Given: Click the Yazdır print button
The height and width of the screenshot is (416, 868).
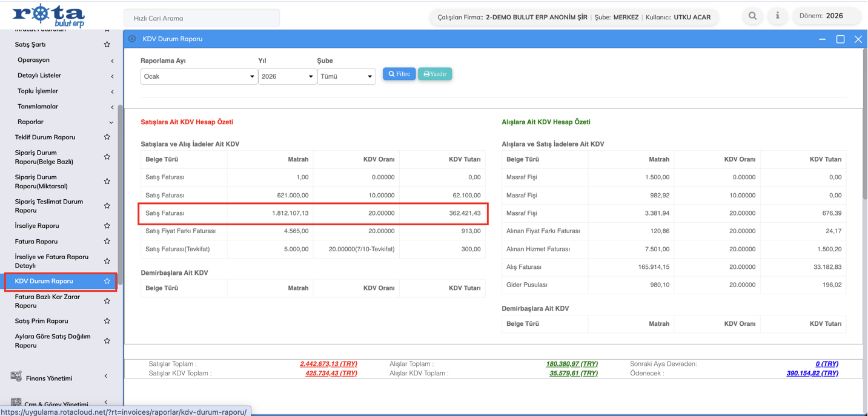Looking at the screenshot, I should click(435, 74).
